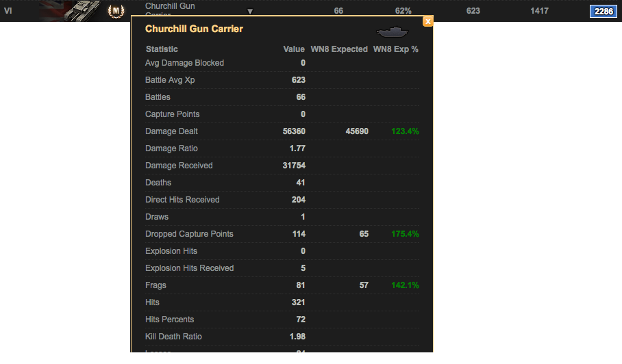Click the Churchill Gun Carrier popup title
Image resolution: width=622 pixels, height=364 pixels.
tap(194, 29)
